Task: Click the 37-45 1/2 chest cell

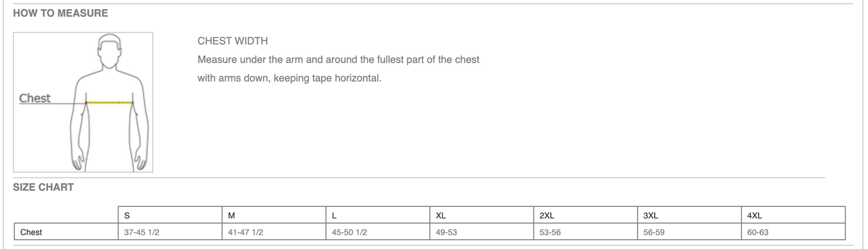Action: (x=142, y=232)
